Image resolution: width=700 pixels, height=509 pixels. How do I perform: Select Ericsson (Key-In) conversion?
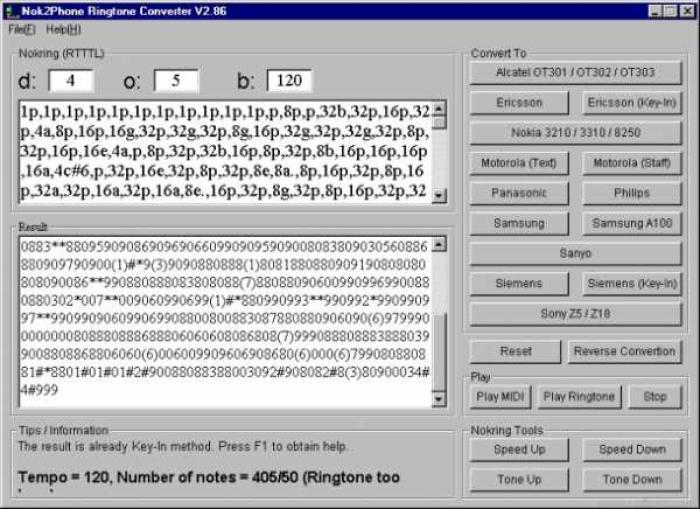pos(632,103)
